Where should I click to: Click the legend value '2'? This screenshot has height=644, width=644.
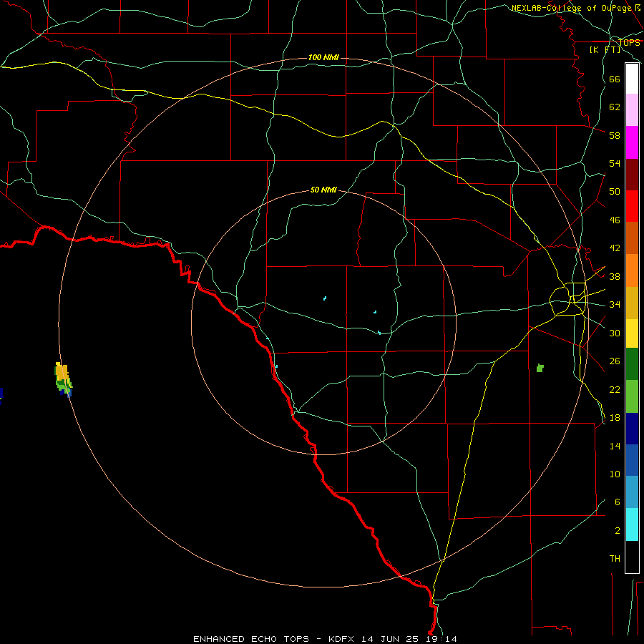[618, 531]
